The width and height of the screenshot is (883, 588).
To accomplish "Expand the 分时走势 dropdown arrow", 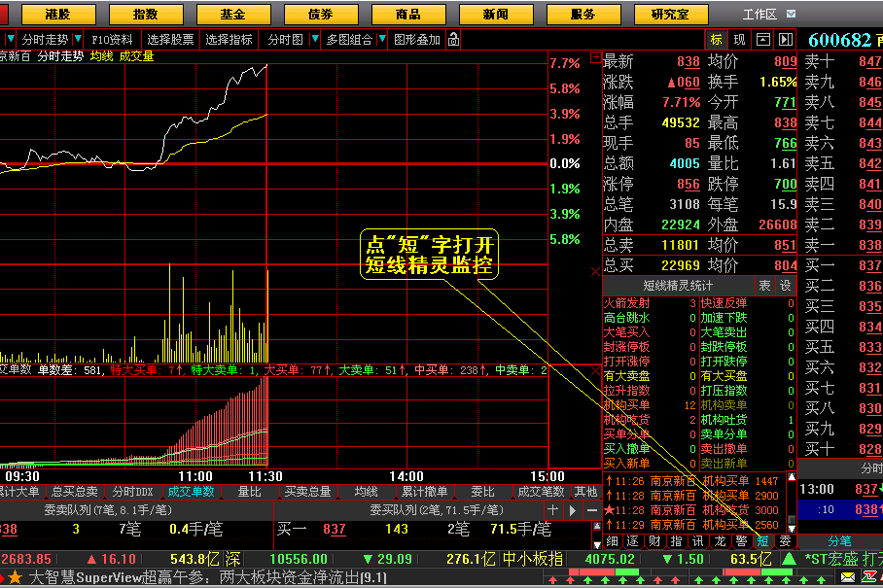I will (78, 39).
